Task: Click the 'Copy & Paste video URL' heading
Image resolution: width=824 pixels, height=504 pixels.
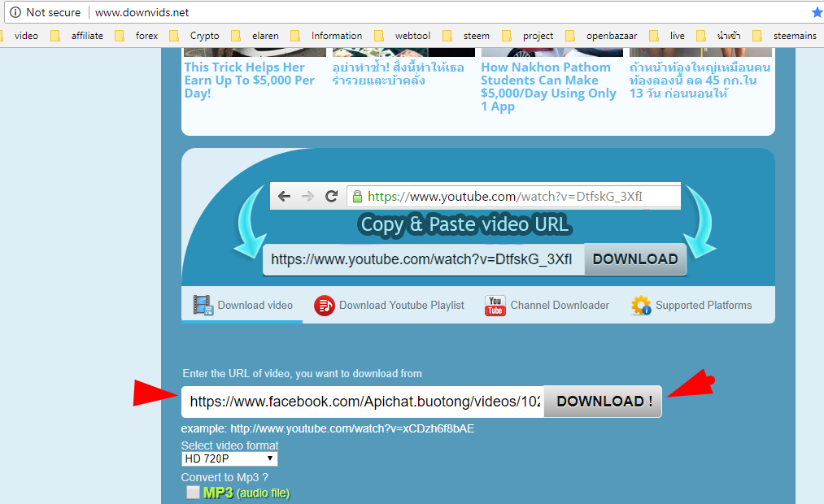Action: (464, 224)
